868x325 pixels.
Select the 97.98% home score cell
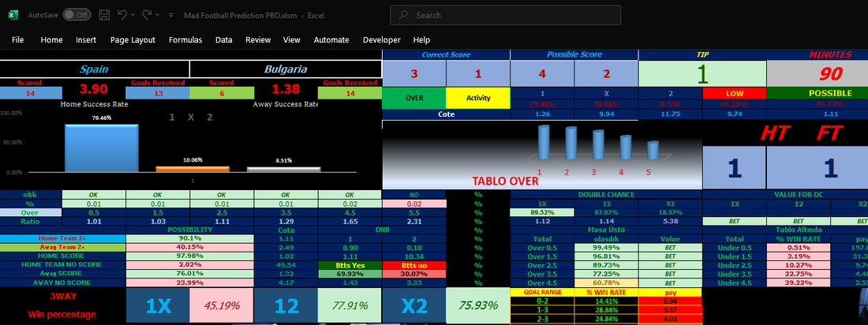click(x=190, y=256)
